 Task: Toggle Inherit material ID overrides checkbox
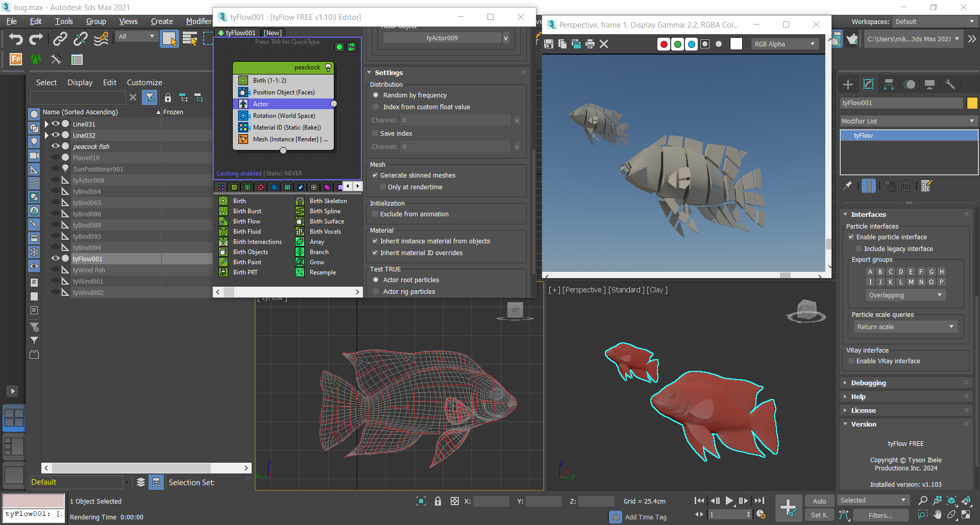click(375, 253)
